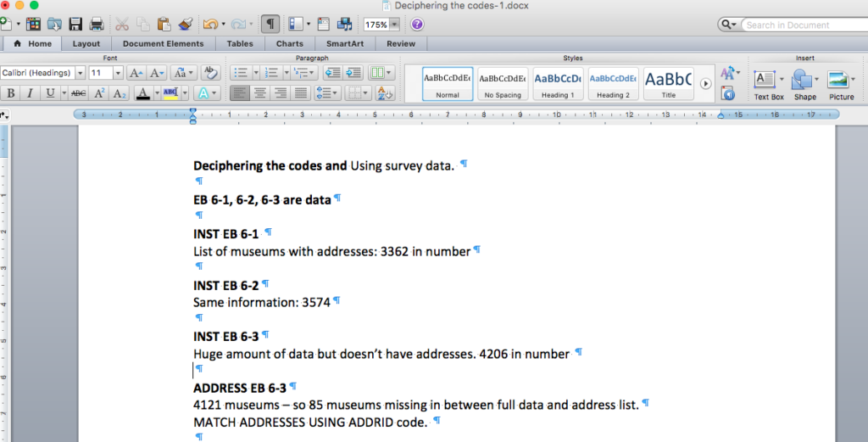Image resolution: width=868 pixels, height=442 pixels.
Task: Click the Format Painter brush icon
Action: (186, 25)
